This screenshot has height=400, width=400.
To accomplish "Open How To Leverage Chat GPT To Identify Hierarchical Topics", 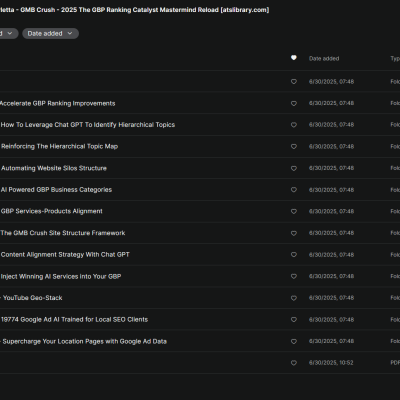I will click(x=88, y=125).
